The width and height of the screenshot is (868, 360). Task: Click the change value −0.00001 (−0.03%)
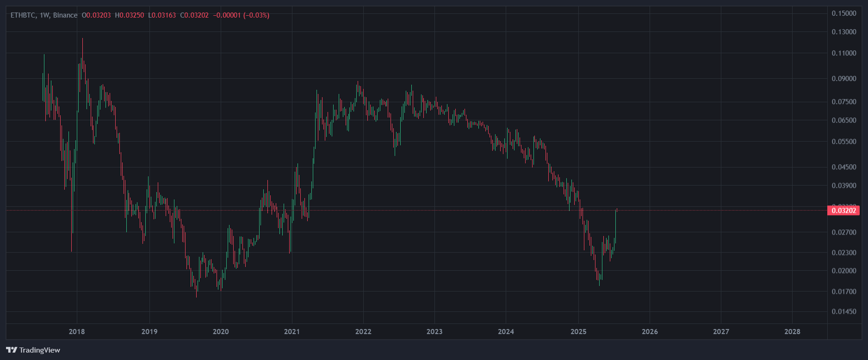[x=241, y=15]
